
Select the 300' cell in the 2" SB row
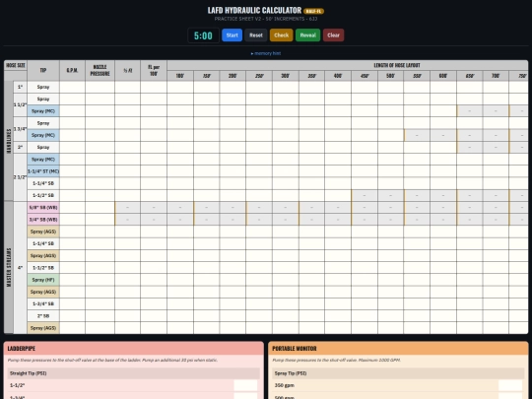point(286,316)
